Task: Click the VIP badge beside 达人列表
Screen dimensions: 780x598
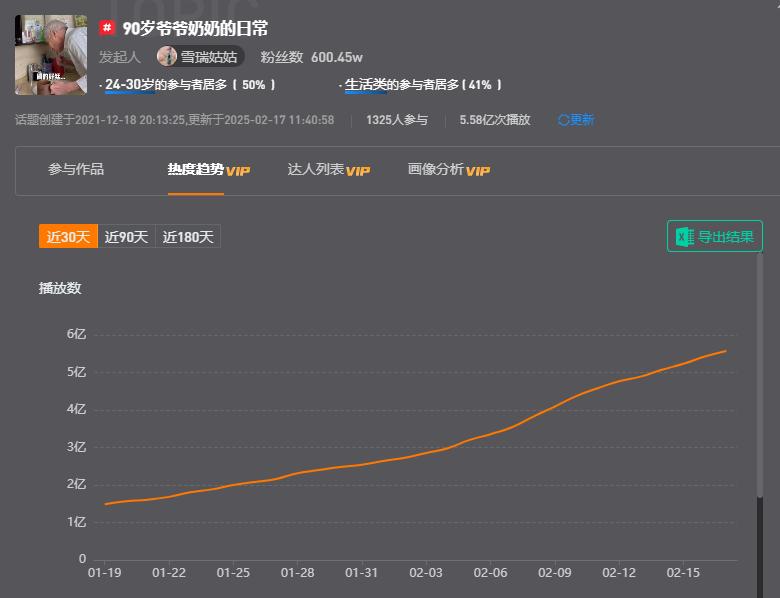Action: coord(358,171)
